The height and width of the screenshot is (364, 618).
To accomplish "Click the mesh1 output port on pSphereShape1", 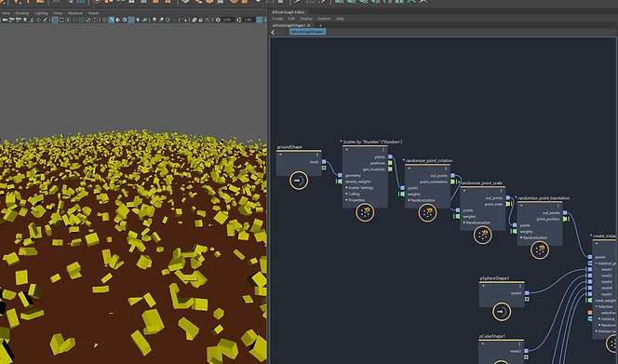I will (x=527, y=293).
